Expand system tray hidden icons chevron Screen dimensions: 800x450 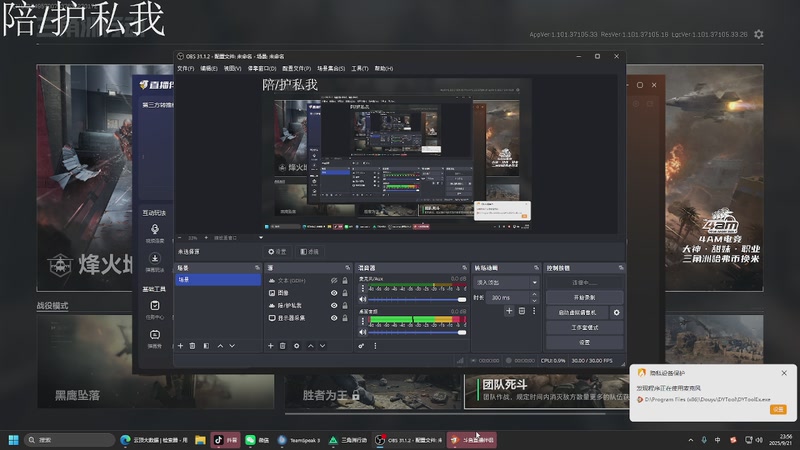[691, 440]
